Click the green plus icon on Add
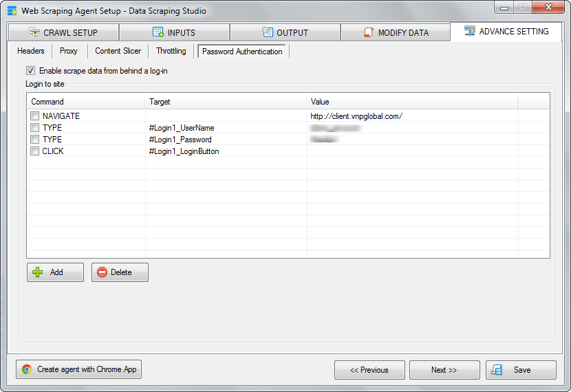The image size is (571, 392). [x=38, y=272]
